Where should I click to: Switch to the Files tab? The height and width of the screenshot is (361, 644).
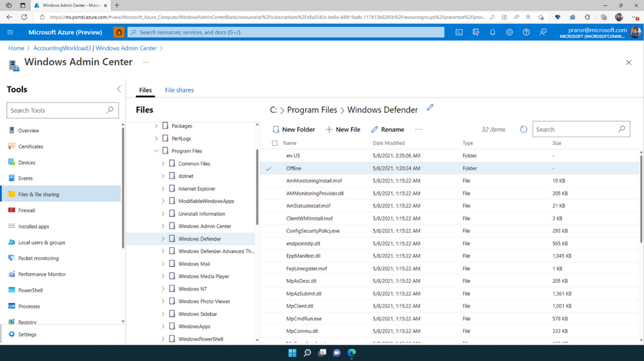pos(145,90)
